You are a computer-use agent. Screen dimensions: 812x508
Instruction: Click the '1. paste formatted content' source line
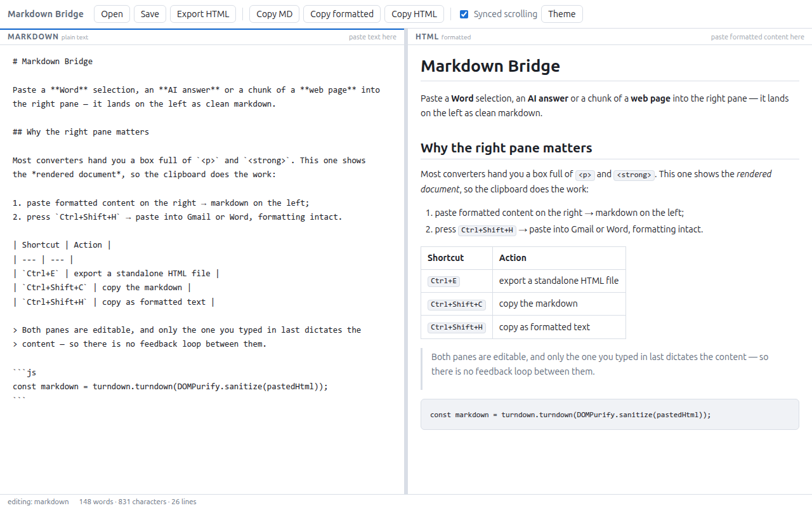pos(161,203)
